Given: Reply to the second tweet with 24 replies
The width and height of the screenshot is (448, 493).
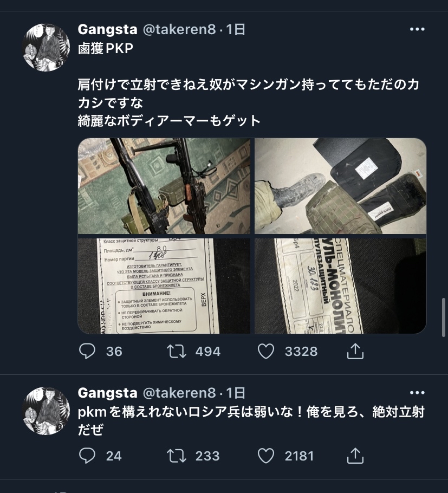Looking at the screenshot, I should [87, 456].
